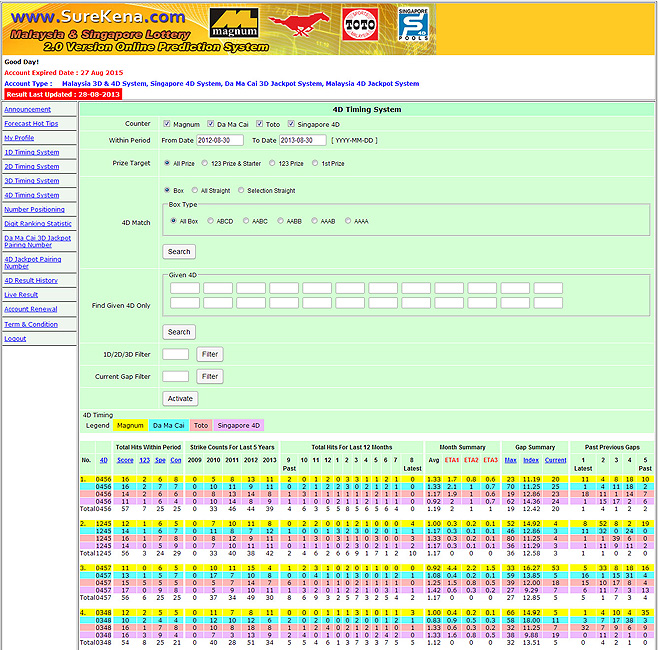This screenshot has height=650, width=660.
Task: Open 1D Timing System
Action: pyautogui.click(x=32, y=152)
